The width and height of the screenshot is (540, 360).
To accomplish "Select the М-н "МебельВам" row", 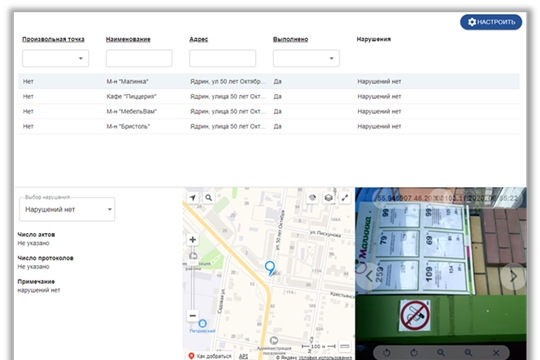I will click(x=269, y=112).
